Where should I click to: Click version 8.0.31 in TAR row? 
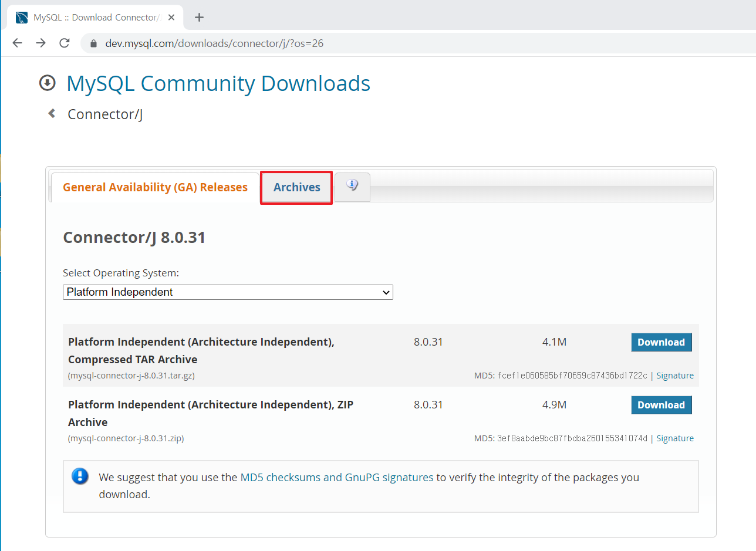click(428, 342)
